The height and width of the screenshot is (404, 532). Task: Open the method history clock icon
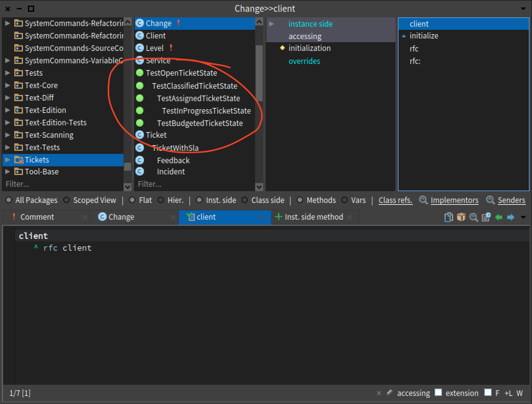coord(486,217)
